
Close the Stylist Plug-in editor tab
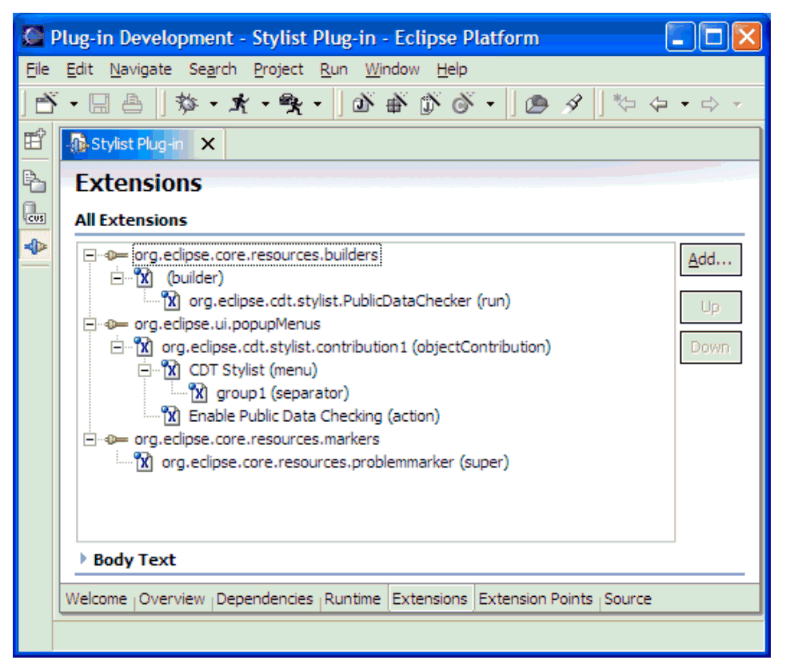point(208,144)
